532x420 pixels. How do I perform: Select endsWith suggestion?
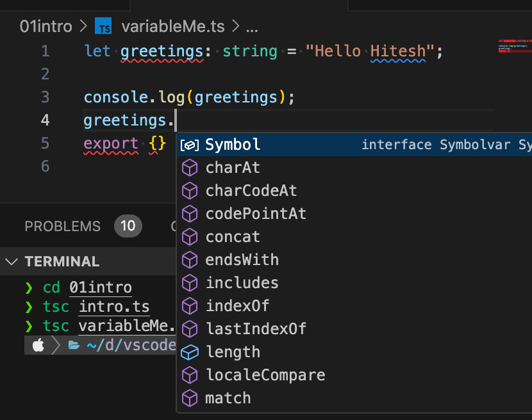354,260
